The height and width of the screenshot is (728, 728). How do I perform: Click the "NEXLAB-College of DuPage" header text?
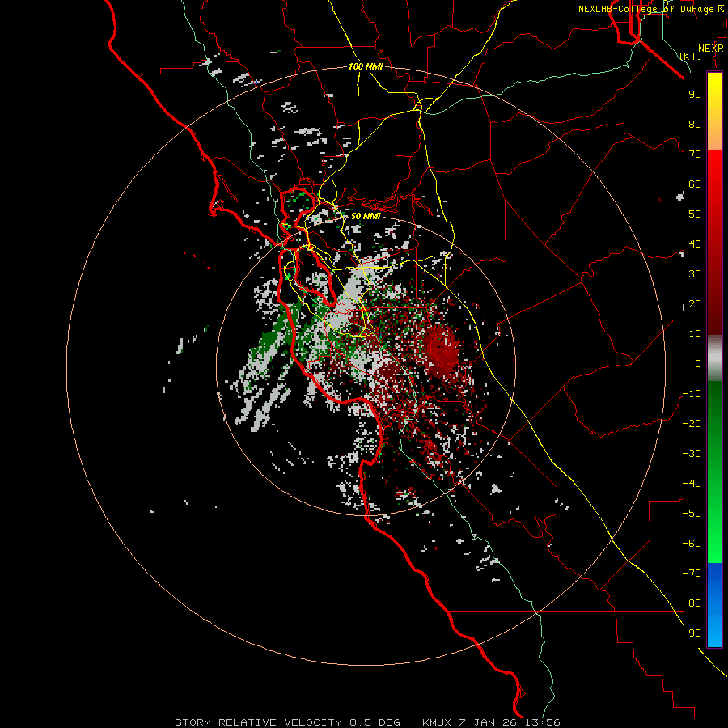(645, 9)
